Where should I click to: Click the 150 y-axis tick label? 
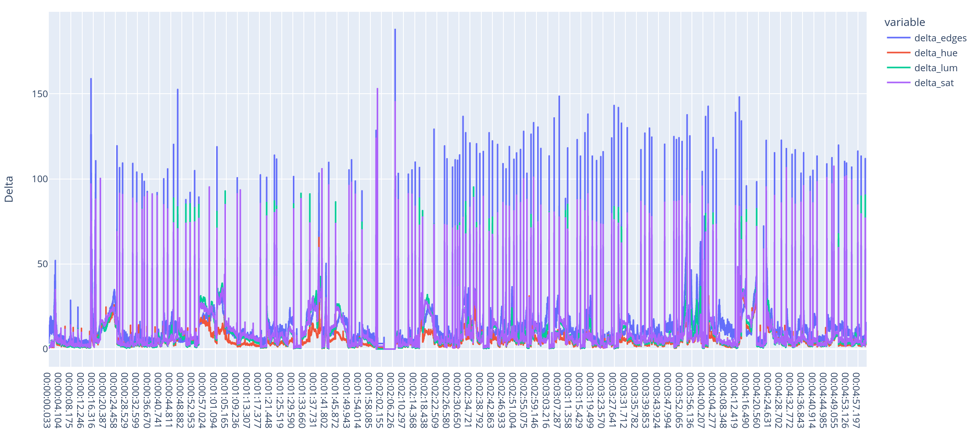click(40, 94)
